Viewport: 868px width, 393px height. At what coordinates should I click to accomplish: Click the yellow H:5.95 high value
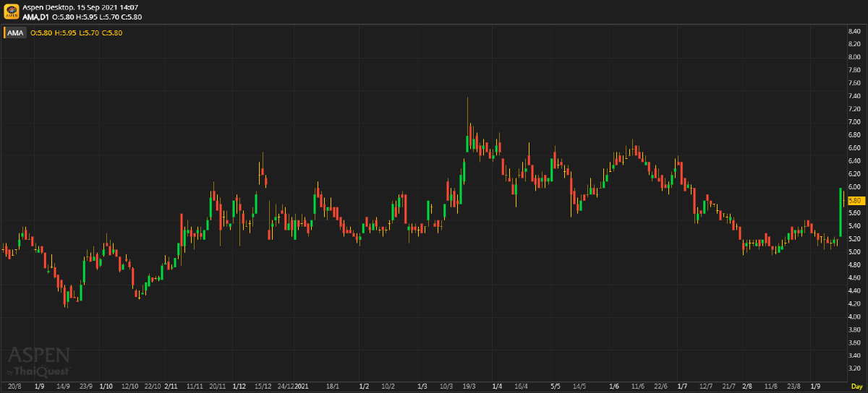[64, 33]
